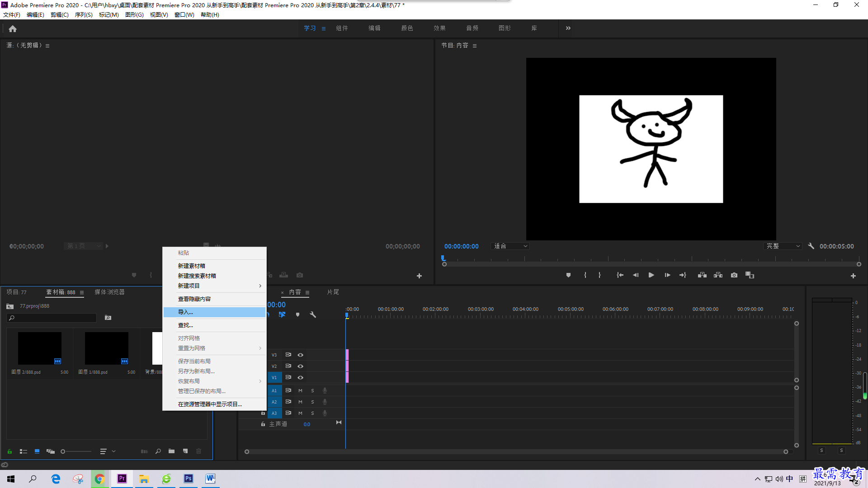Click the find-from-query bin icon

click(x=108, y=318)
